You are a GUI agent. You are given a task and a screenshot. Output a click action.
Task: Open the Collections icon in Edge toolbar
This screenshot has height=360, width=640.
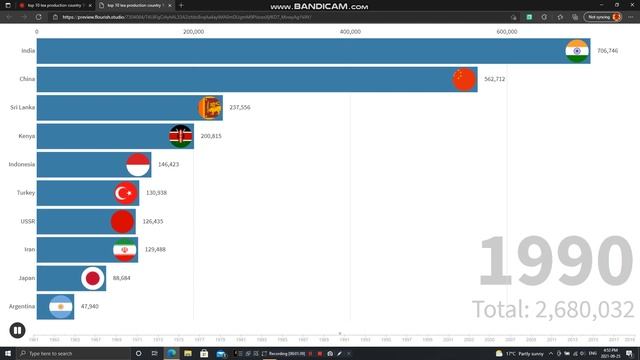click(x=575, y=17)
